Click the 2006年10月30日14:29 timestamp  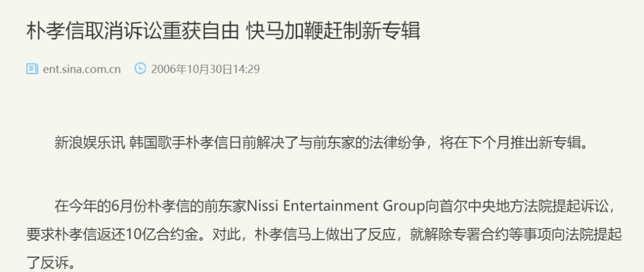coord(205,69)
